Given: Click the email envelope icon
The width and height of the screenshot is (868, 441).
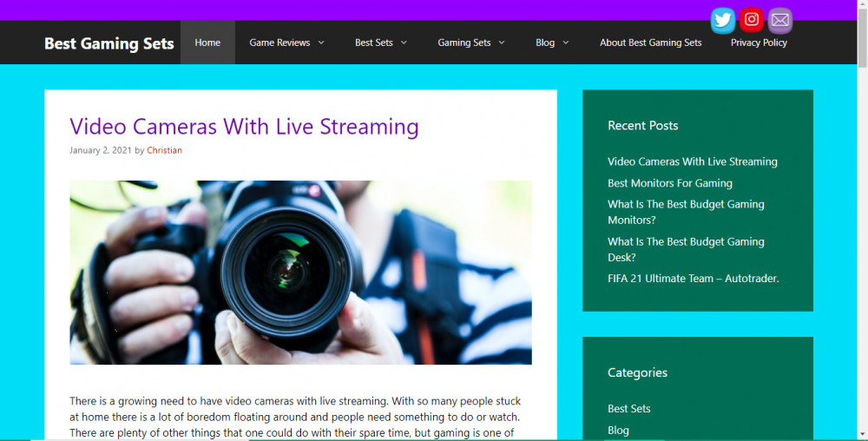Looking at the screenshot, I should tap(780, 20).
